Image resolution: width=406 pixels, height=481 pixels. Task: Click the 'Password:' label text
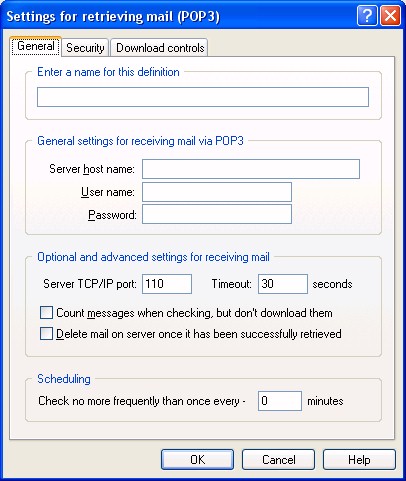pyautogui.click(x=112, y=215)
